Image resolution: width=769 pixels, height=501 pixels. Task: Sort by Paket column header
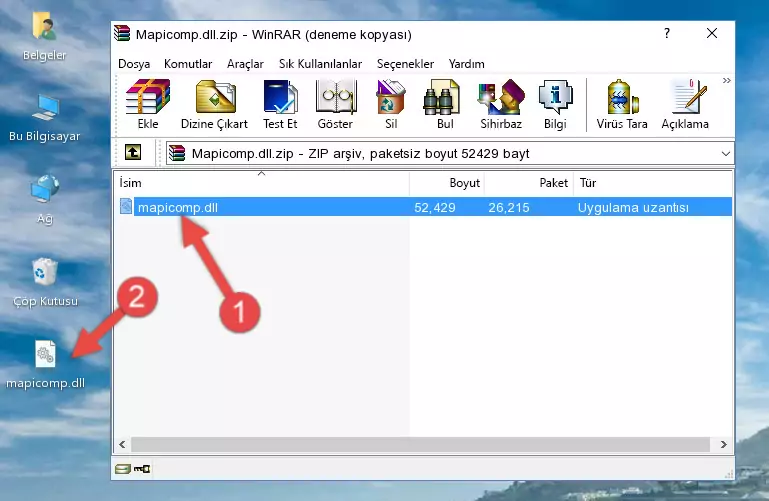(529, 182)
